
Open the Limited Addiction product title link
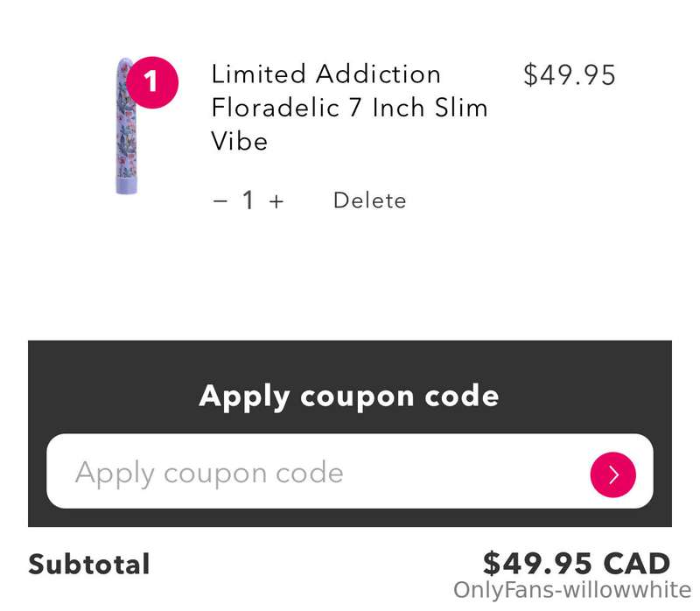pyautogui.click(x=349, y=108)
